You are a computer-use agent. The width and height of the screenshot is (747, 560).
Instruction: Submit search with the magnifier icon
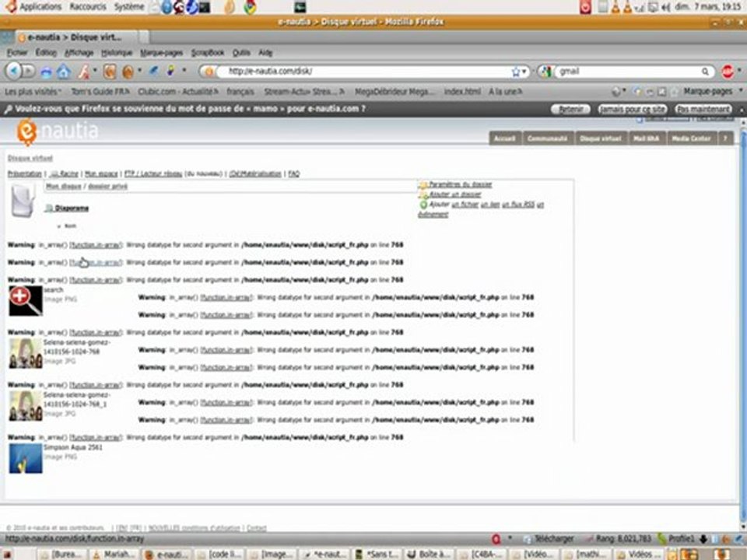pyautogui.click(x=705, y=72)
